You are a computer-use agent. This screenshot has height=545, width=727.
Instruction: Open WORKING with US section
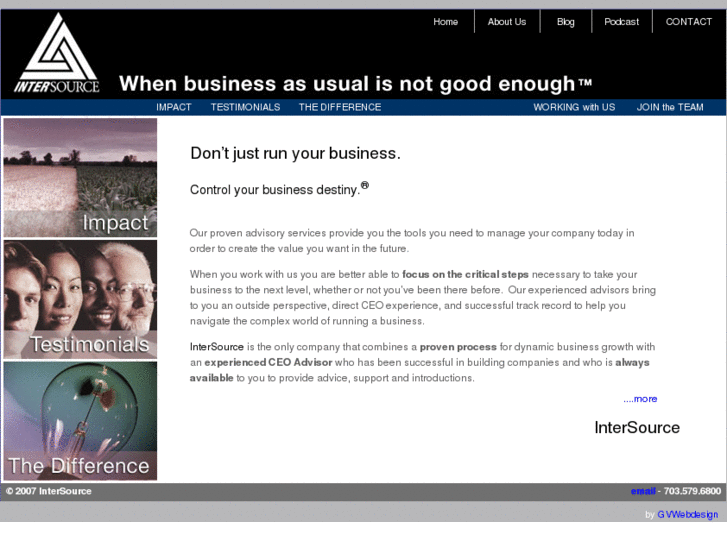click(574, 107)
